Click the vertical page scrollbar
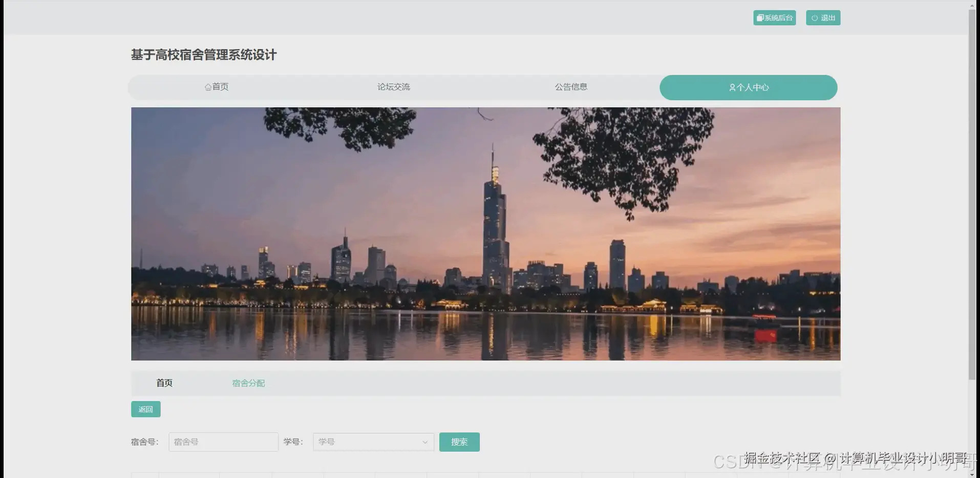The height and width of the screenshot is (478, 980). pos(972,194)
